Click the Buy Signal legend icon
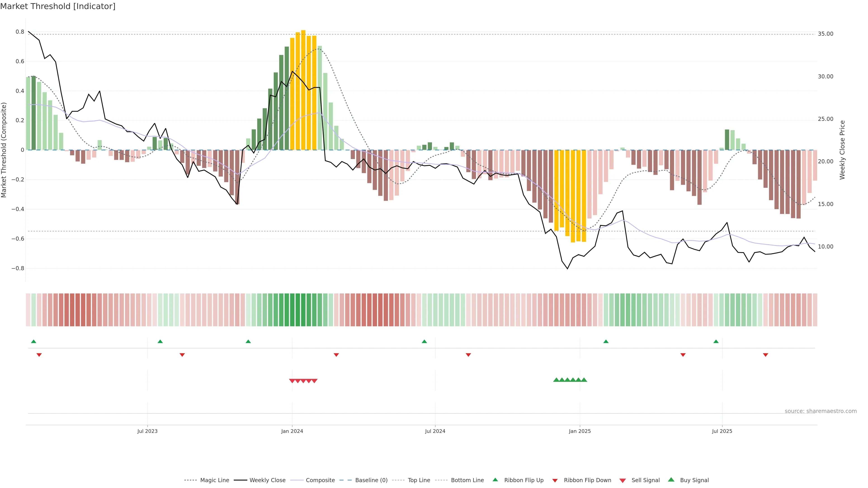The width and height of the screenshot is (868, 488). tap(671, 480)
